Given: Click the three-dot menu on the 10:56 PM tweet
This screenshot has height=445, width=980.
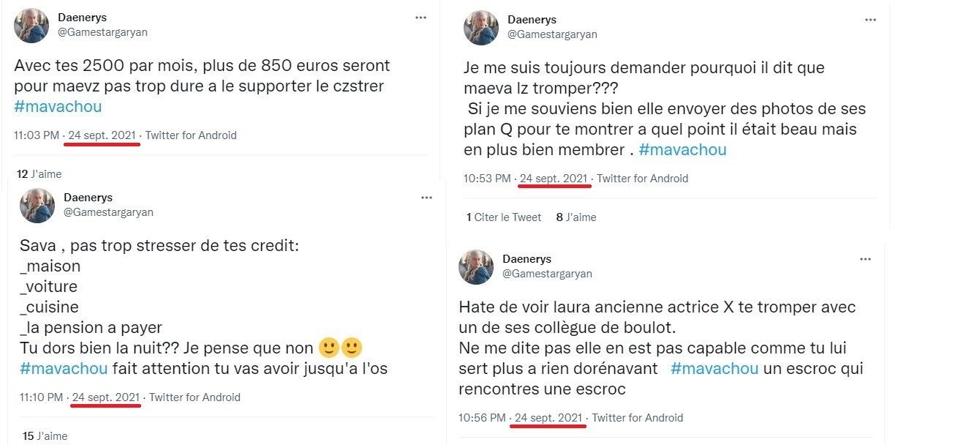Looking at the screenshot, I should (865, 259).
